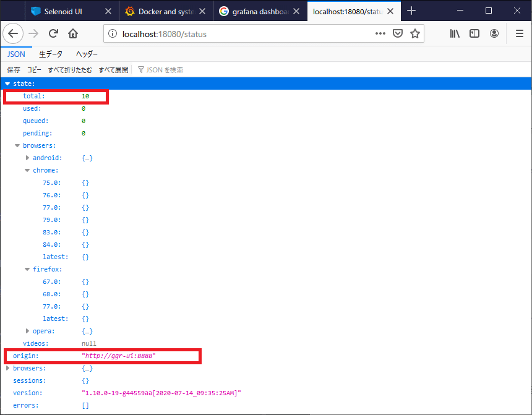Select the videos null row
The height and width of the screenshot is (415, 532).
click(x=266, y=343)
